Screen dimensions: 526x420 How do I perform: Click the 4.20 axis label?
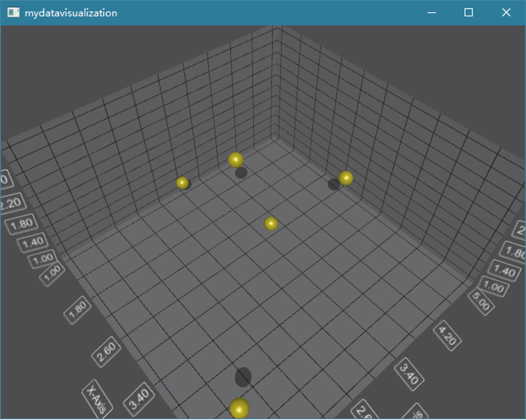coord(447,335)
